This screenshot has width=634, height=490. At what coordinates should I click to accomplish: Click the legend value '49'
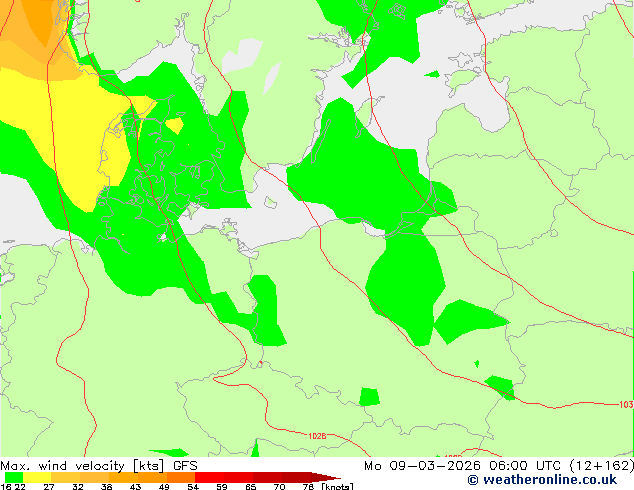tap(164, 486)
